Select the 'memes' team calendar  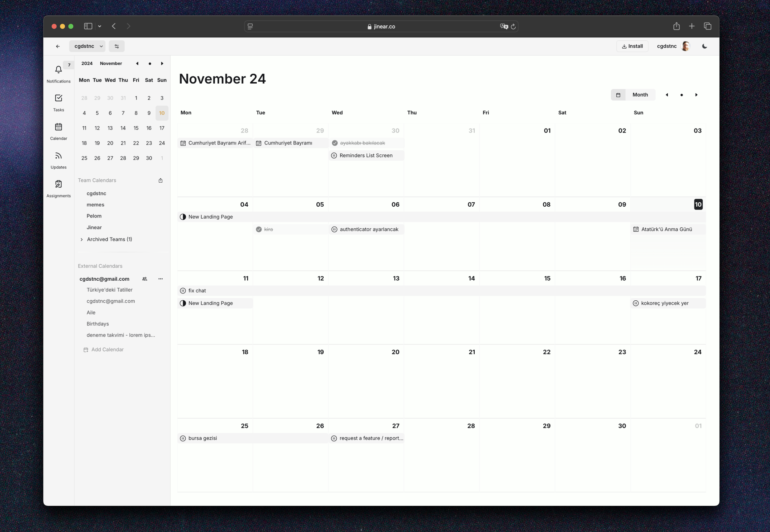96,204
